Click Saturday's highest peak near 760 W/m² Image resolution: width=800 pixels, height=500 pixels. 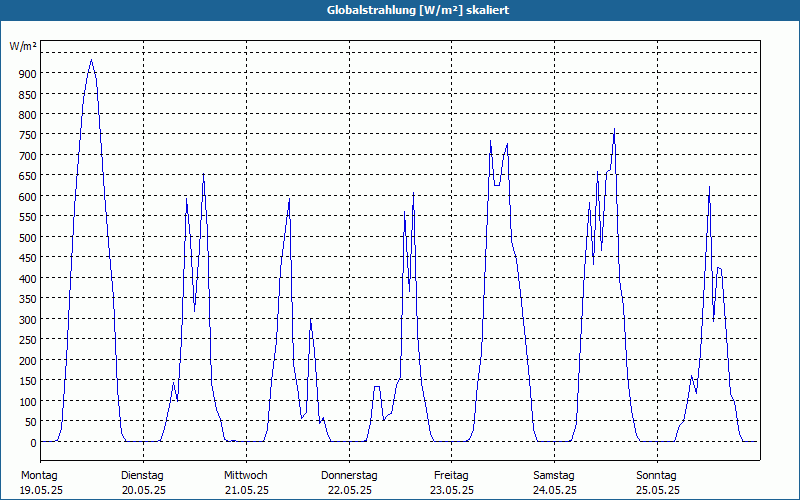614,129
